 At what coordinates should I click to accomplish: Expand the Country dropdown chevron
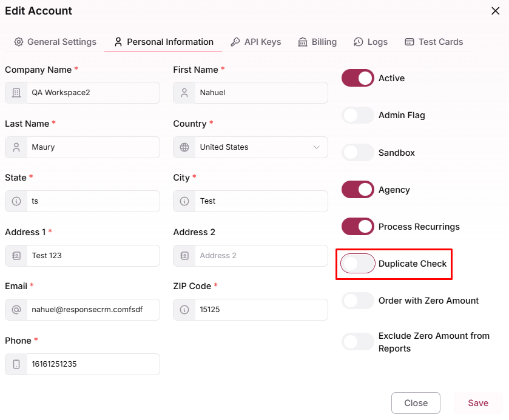click(317, 147)
